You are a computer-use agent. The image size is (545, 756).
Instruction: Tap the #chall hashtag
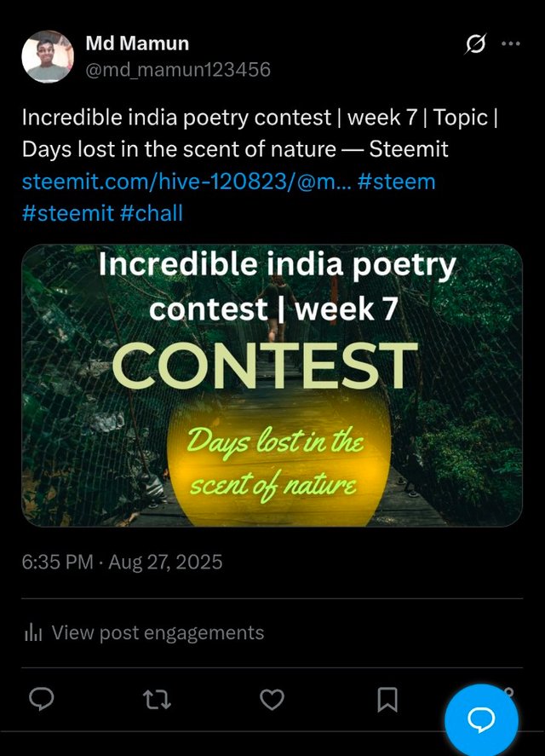[x=152, y=212]
